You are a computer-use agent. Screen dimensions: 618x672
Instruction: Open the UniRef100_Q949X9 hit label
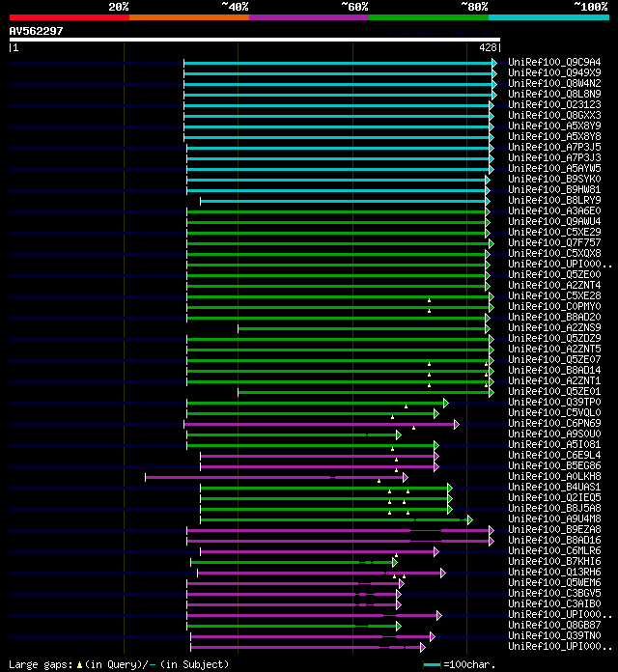tap(554, 72)
